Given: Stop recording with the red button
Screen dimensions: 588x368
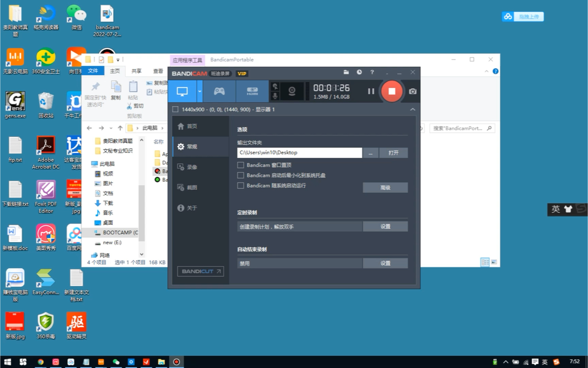Looking at the screenshot, I should tap(392, 91).
